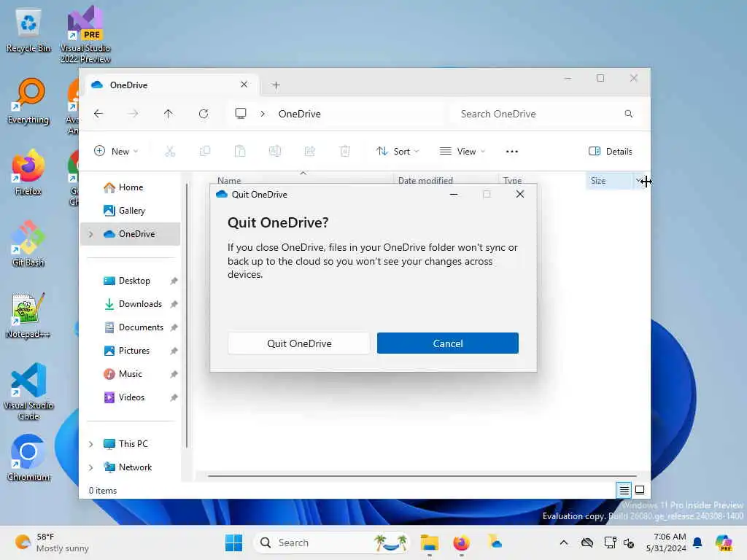Click the pin icon beside Downloads
The height and width of the screenshot is (560, 747).
pos(174,304)
